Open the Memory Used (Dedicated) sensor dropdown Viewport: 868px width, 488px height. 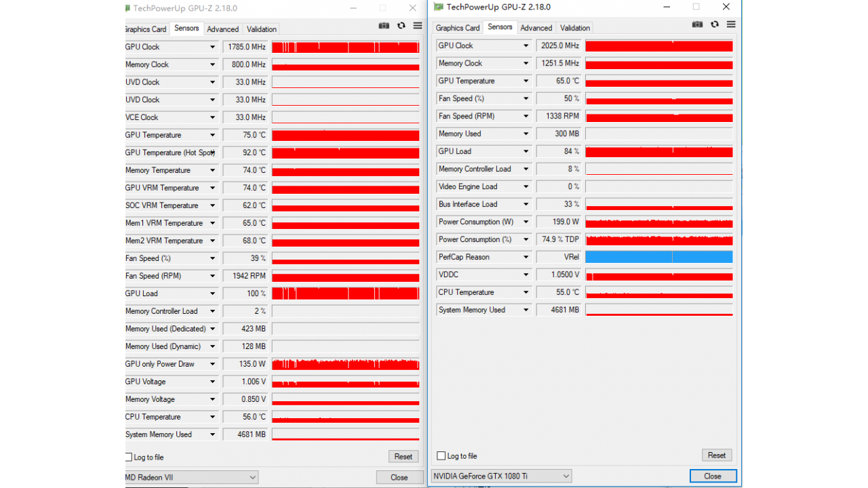212,329
